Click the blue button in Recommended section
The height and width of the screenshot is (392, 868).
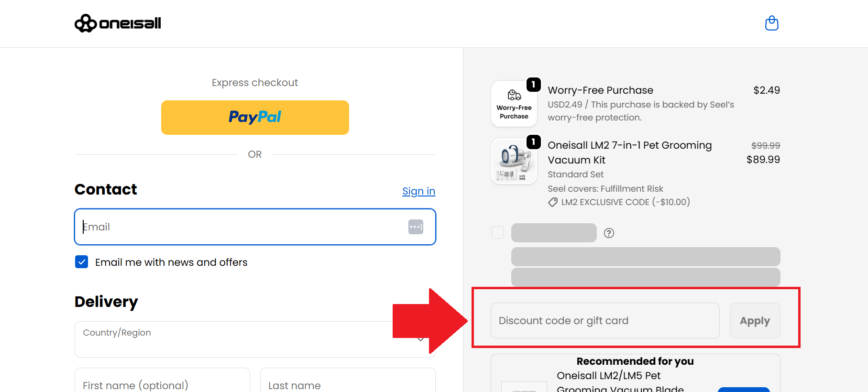pyautogui.click(x=744, y=389)
